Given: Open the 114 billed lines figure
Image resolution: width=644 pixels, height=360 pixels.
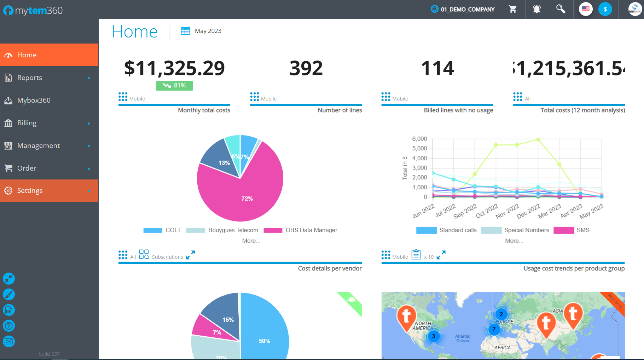Looking at the screenshot, I should pyautogui.click(x=437, y=68).
